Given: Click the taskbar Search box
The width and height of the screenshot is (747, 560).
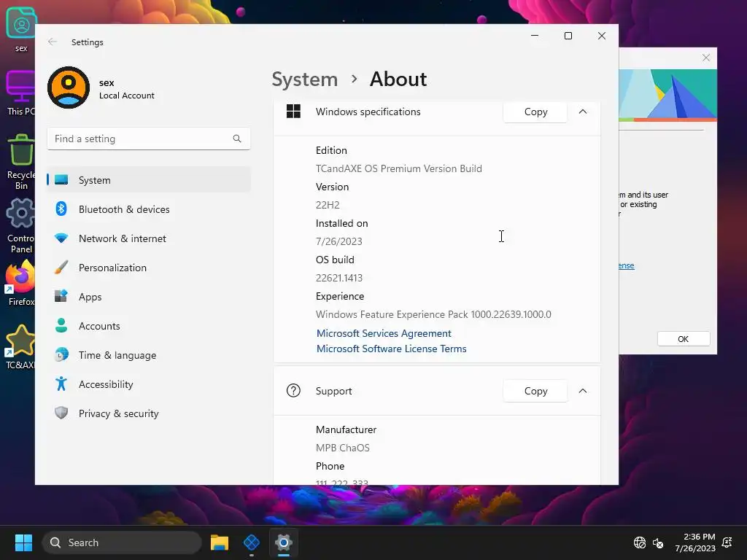Looking at the screenshot, I should [x=122, y=542].
